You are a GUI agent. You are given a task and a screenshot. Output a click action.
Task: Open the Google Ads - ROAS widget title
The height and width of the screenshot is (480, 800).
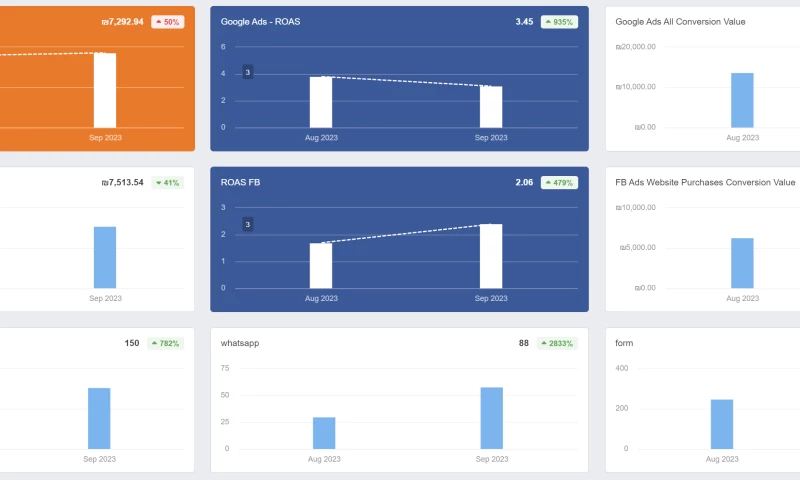[260, 21]
